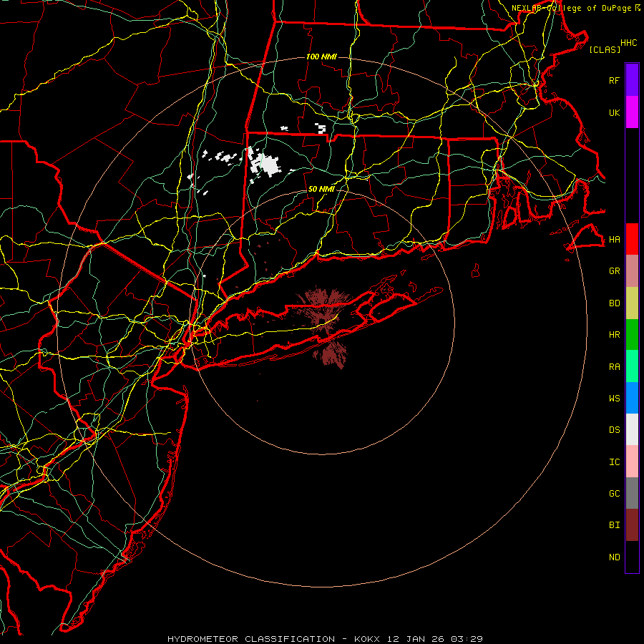
Task: Click the BI legend label
Action: (614, 525)
